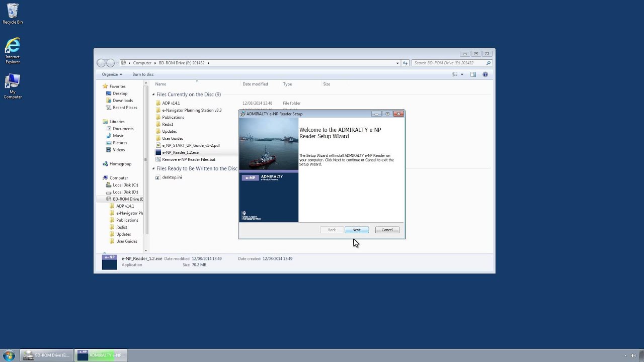Open the recent pages dropdown beside the forward arrow

[x=117, y=63]
